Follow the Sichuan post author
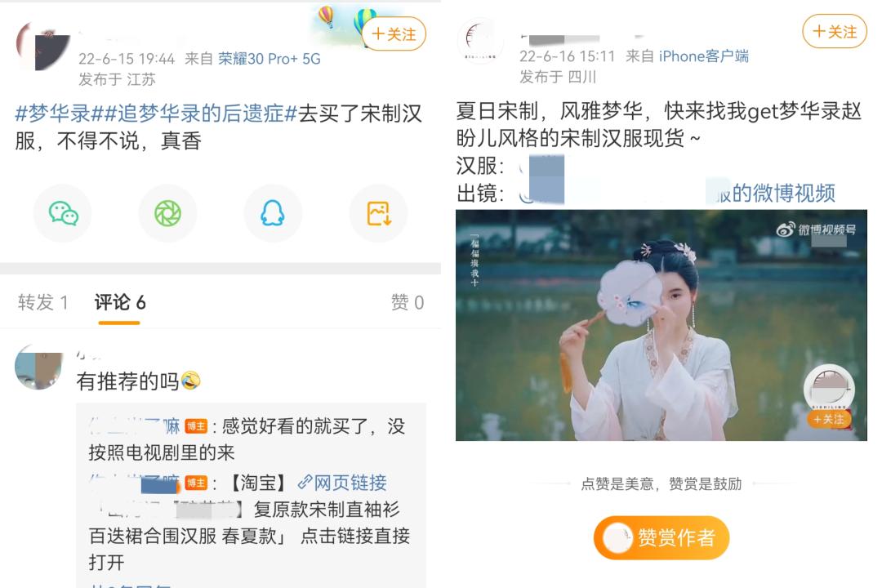Screen dimensions: 882x588 [x=834, y=32]
